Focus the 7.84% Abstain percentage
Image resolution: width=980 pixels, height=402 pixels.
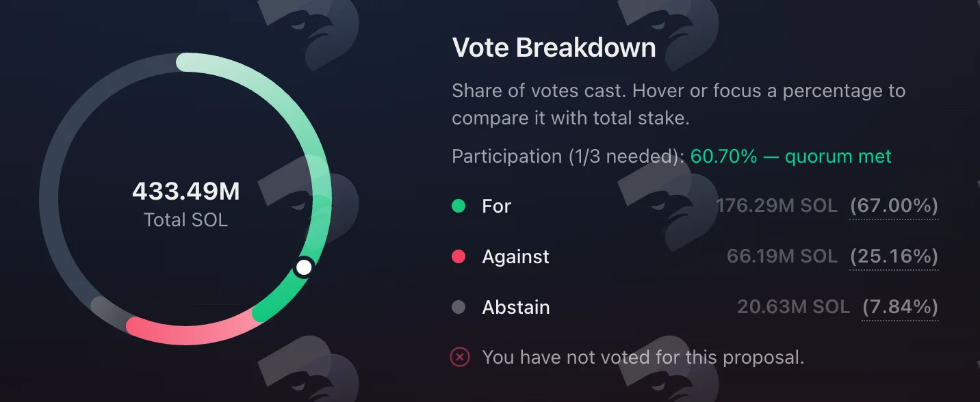coord(900,307)
